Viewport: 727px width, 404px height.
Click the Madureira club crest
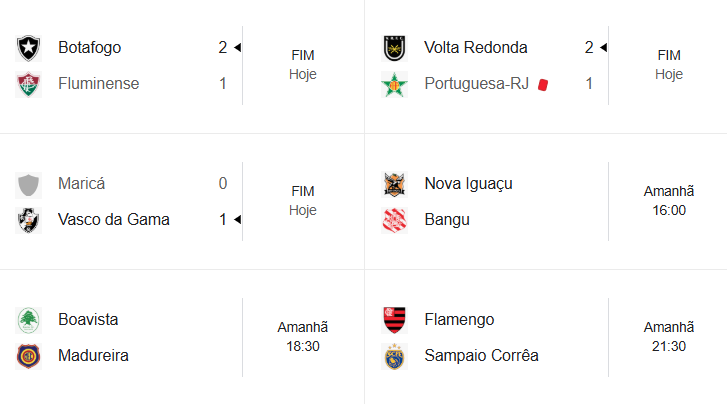pos(28,356)
